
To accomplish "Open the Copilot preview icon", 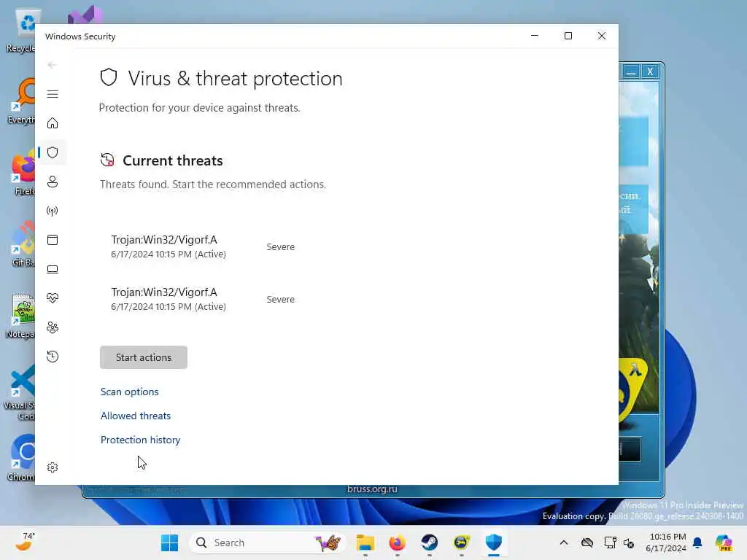I will point(724,542).
